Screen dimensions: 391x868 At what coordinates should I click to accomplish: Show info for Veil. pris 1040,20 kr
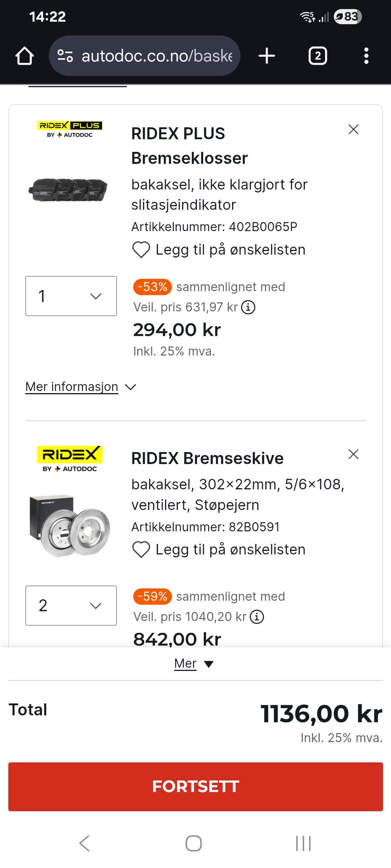(257, 617)
